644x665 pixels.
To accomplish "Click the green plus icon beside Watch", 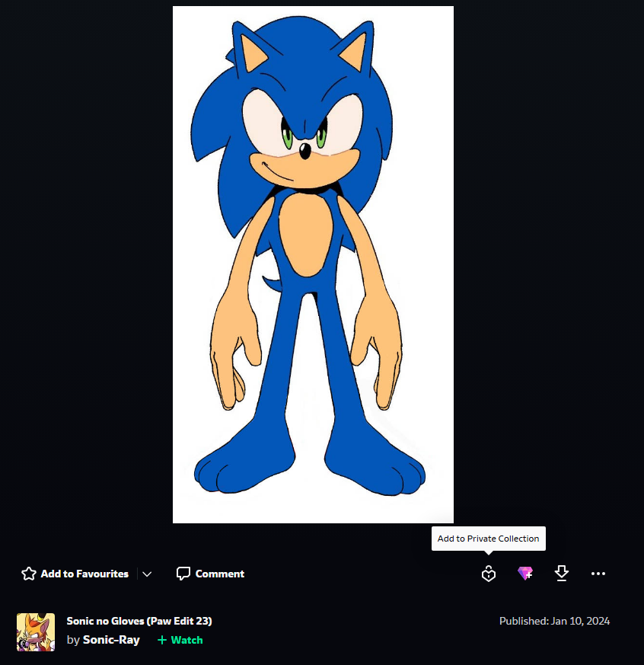I will (x=162, y=640).
